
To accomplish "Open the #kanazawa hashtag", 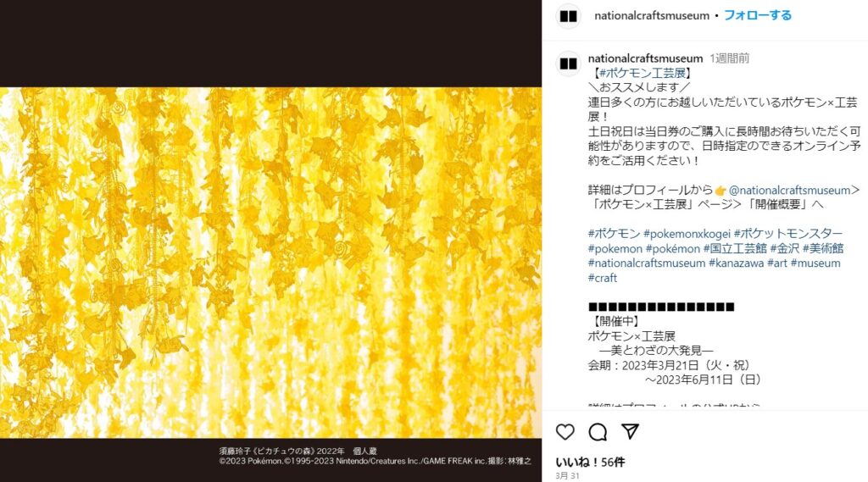I will coord(737,263).
